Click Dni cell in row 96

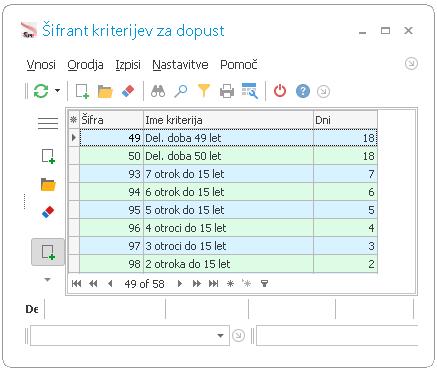pos(345,228)
